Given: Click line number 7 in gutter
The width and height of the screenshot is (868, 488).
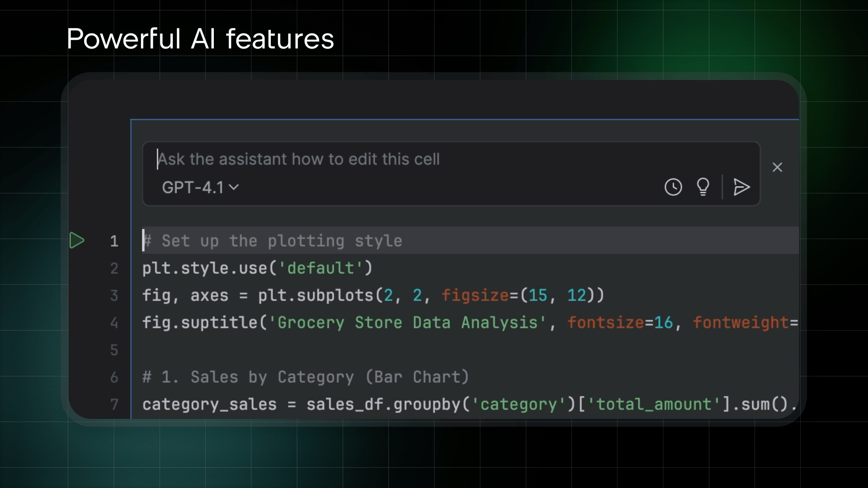Looking at the screenshot, I should [114, 404].
